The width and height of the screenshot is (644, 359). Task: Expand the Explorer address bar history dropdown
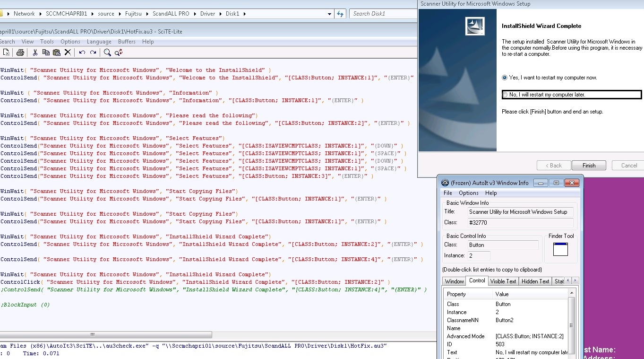(329, 14)
